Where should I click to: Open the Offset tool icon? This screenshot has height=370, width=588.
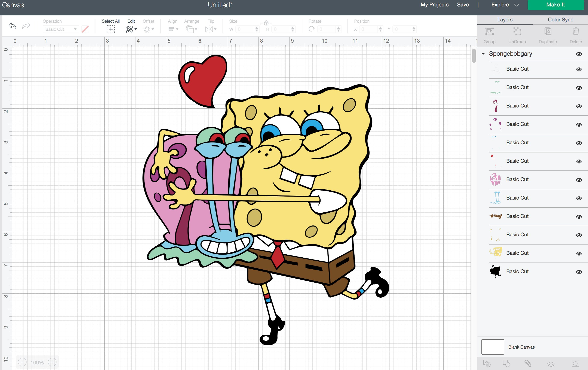[x=147, y=29]
